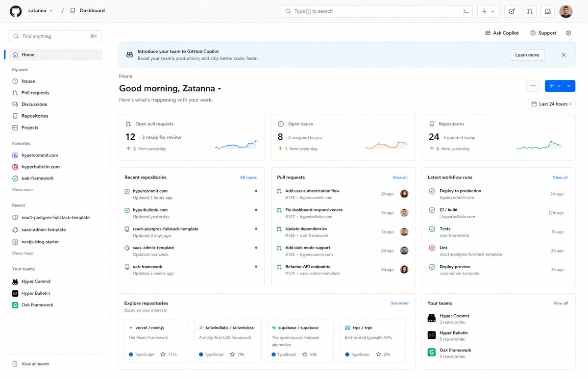The width and height of the screenshot is (588, 380).
Task: Click the Oak Framework team icon in sidebar
Action: pyautogui.click(x=15, y=305)
